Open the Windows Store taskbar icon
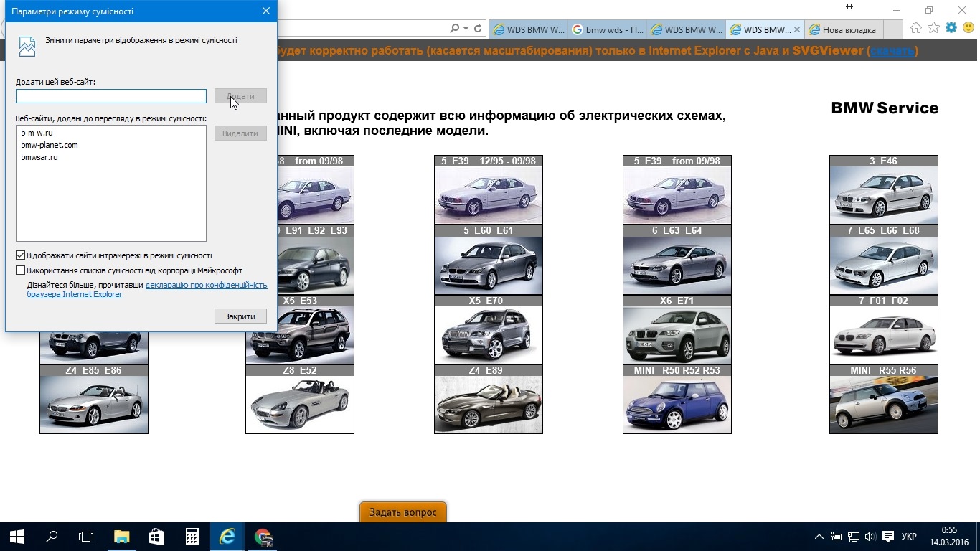The image size is (980, 551). [x=156, y=537]
